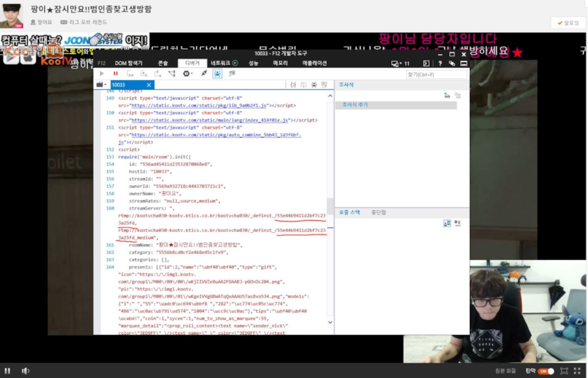Click the Apple App Store badge icon

[29, 57]
